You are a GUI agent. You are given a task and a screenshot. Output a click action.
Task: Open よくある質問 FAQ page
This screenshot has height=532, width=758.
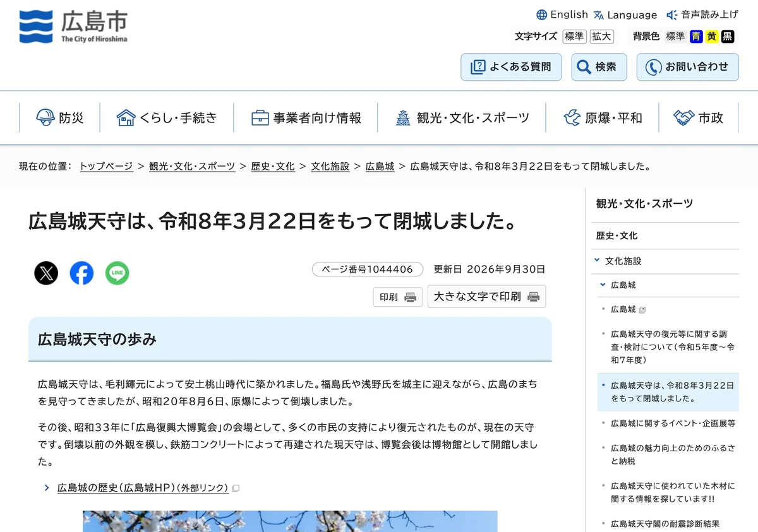click(x=511, y=67)
